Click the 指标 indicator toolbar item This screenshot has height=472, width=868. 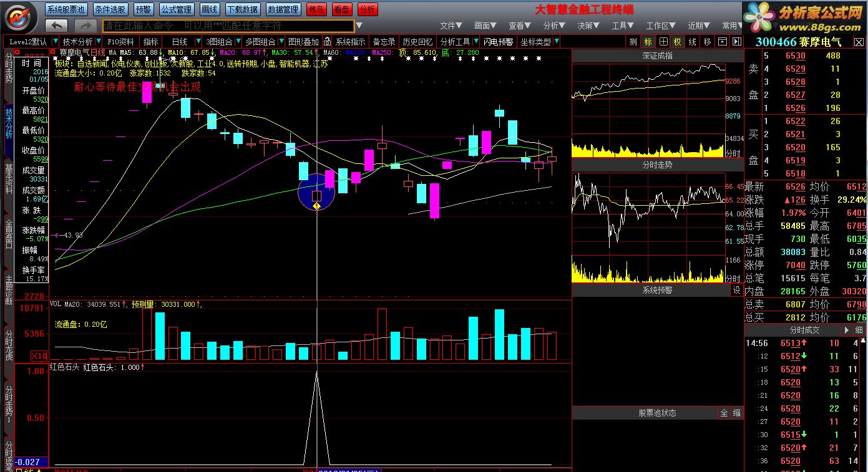coord(151,42)
